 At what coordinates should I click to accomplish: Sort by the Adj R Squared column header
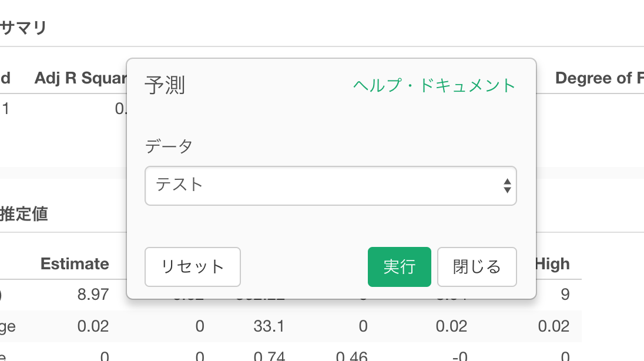(80, 78)
